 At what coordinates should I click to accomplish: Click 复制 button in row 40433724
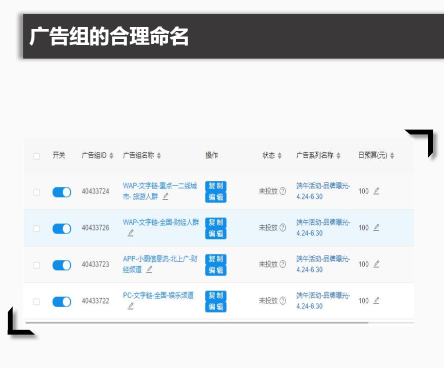216,186
